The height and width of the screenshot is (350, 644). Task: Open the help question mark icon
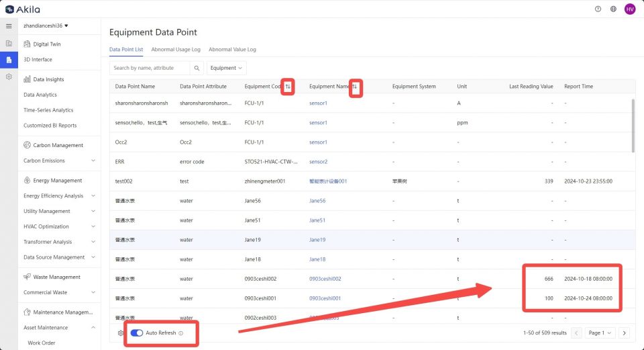[x=598, y=9]
